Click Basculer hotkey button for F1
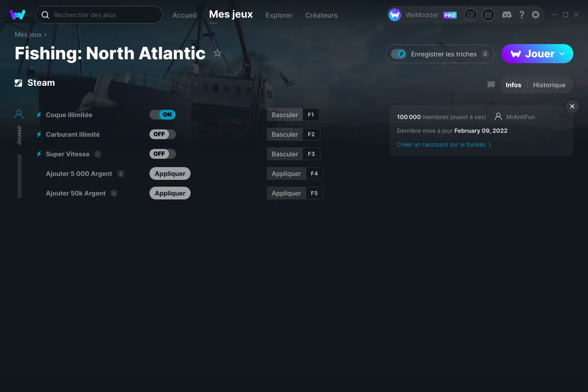The image size is (588, 392). [x=285, y=115]
